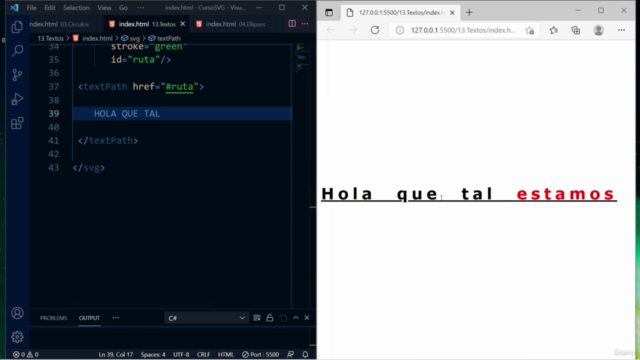Image resolution: width=640 pixels, height=360 pixels.
Task: Click UTF-8 encoding in status bar
Action: coord(181,354)
